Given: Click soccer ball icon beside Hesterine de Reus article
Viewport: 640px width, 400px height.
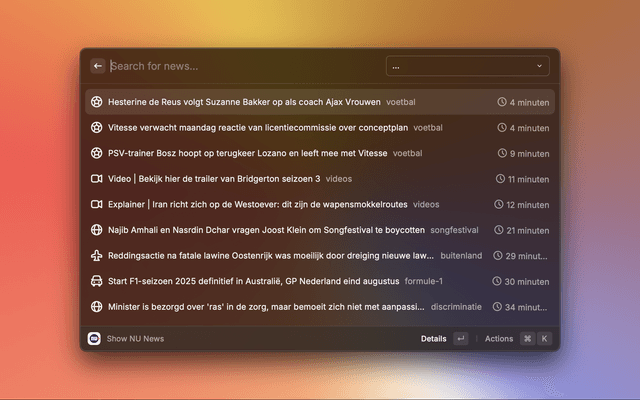Looking at the screenshot, I should pyautogui.click(x=97, y=102).
